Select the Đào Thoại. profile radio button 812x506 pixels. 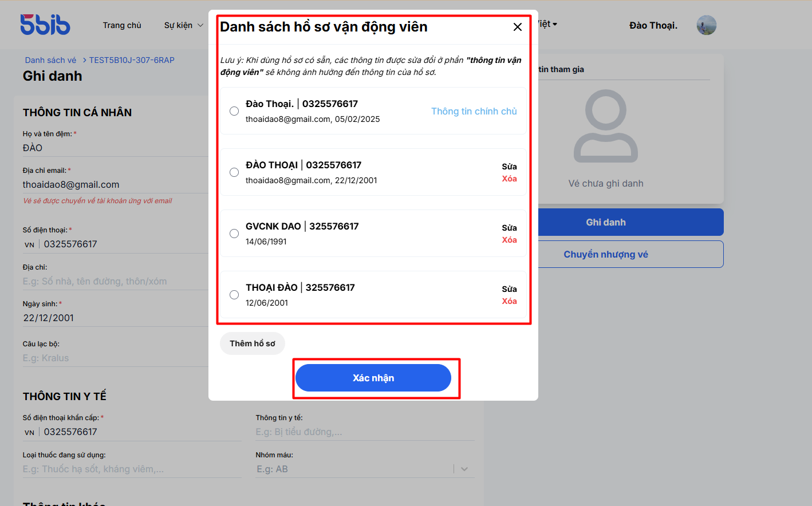coord(234,111)
